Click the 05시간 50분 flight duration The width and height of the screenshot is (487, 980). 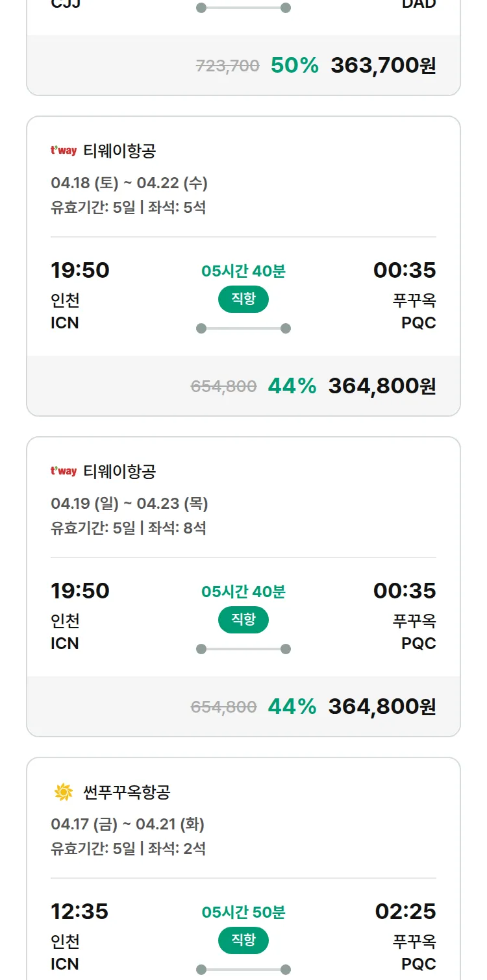[243, 912]
